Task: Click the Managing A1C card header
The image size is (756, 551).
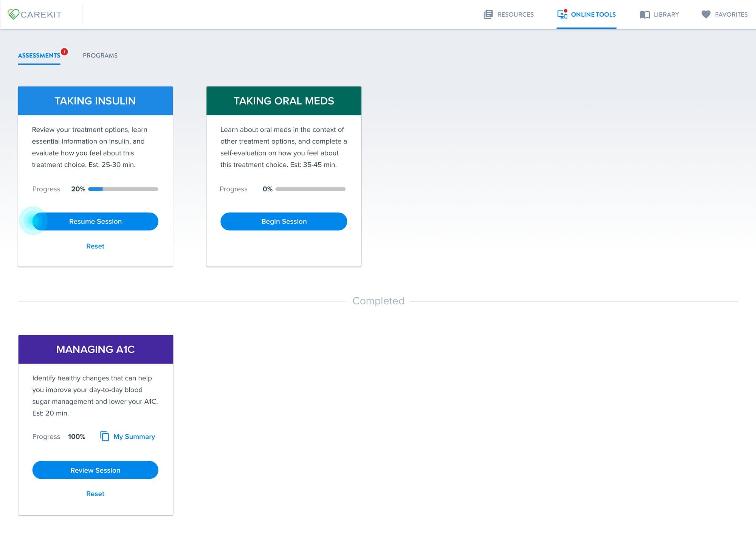Action: (x=96, y=349)
